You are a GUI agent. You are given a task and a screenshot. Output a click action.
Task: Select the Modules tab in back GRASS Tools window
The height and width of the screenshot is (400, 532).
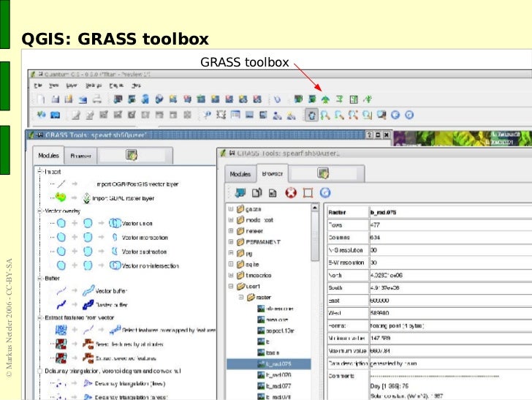(x=48, y=156)
